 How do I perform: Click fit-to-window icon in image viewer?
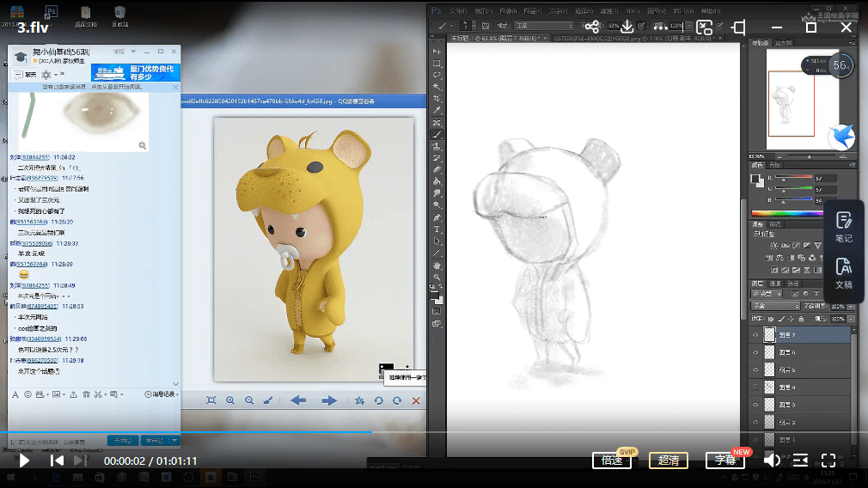pyautogui.click(x=211, y=400)
